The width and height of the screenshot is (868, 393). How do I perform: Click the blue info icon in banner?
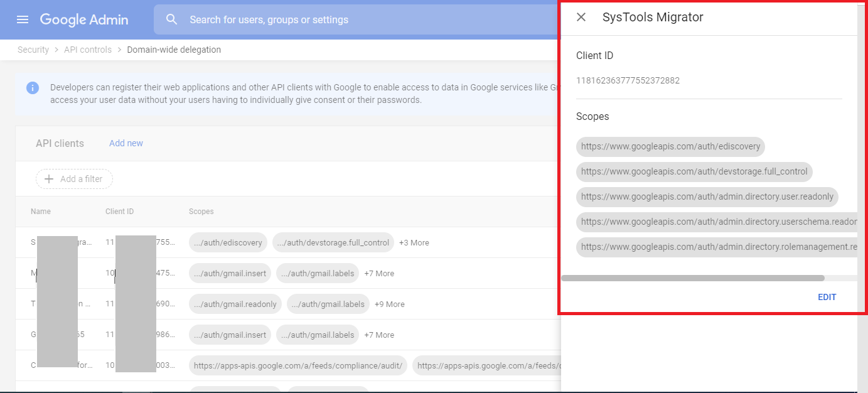click(x=33, y=88)
